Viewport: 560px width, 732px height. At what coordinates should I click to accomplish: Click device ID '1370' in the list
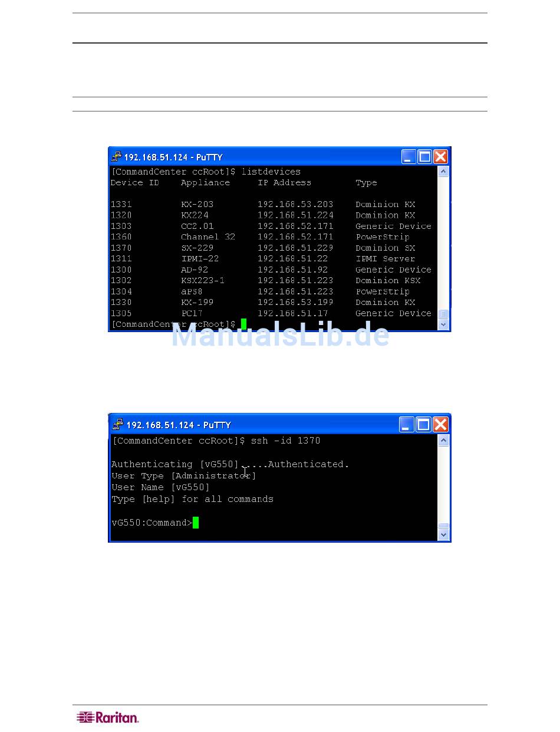pyautogui.click(x=121, y=248)
